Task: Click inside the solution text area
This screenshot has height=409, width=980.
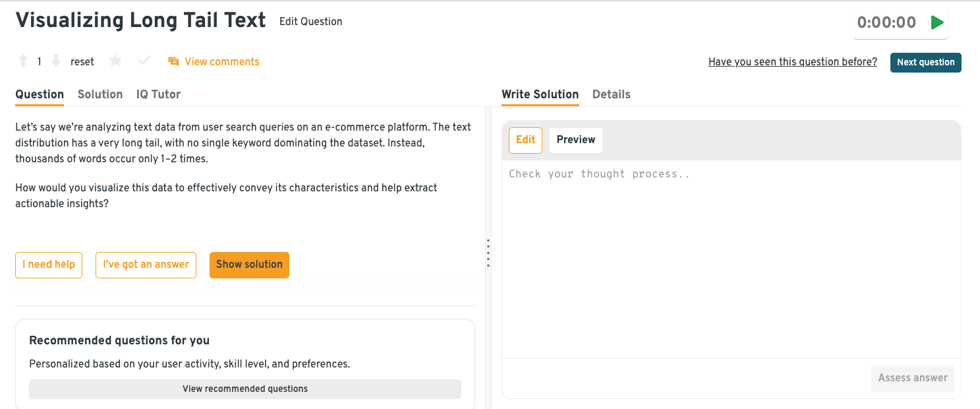Action: click(x=731, y=257)
